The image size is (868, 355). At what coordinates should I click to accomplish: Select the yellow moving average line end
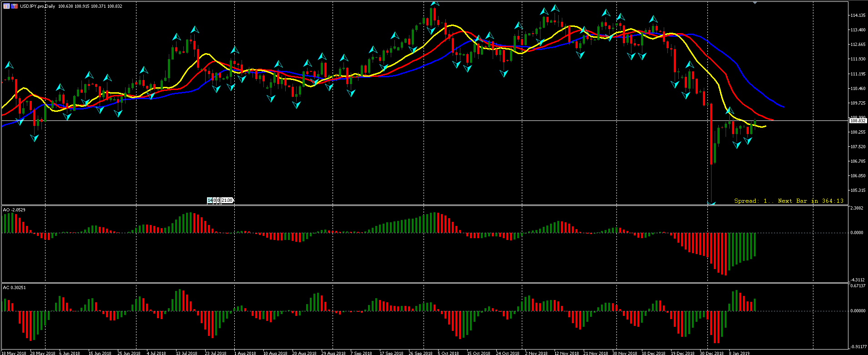(765, 126)
